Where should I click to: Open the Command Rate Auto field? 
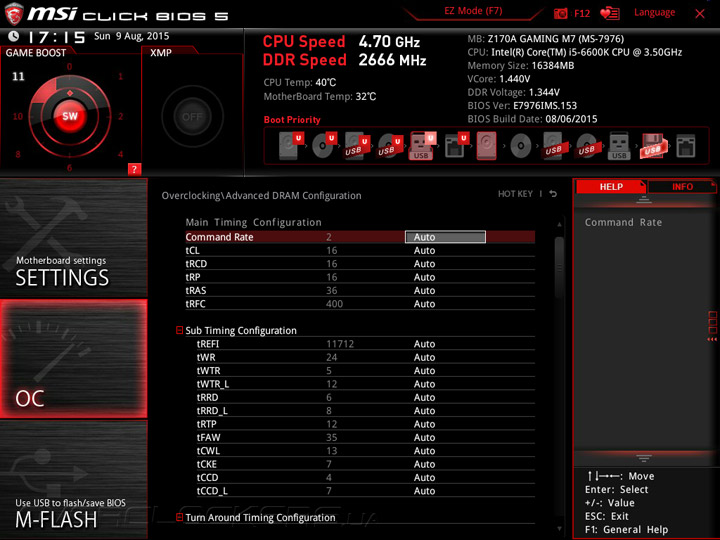[445, 237]
